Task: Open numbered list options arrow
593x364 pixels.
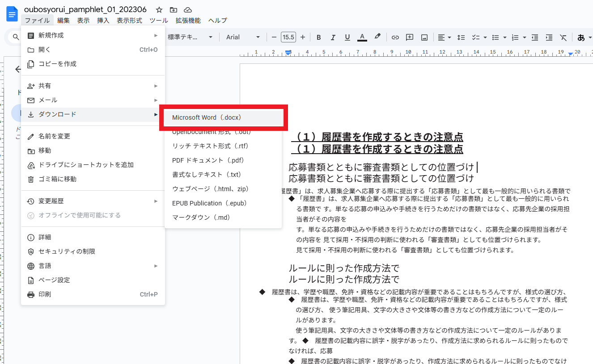Action: [524, 37]
